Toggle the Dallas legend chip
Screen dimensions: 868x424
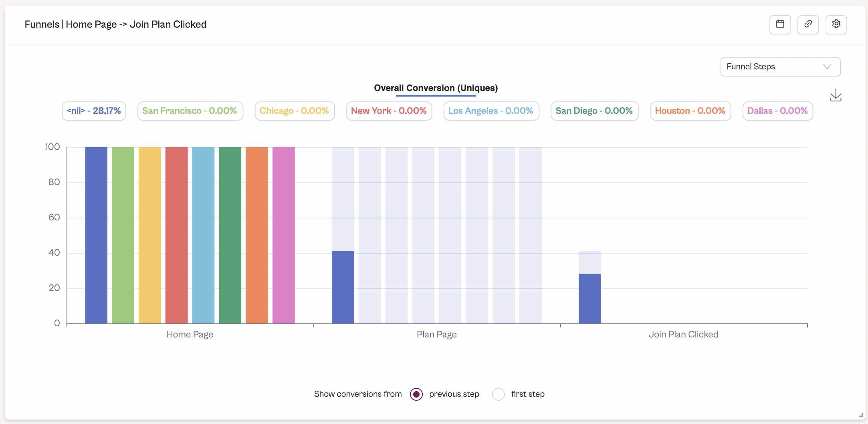[777, 111]
